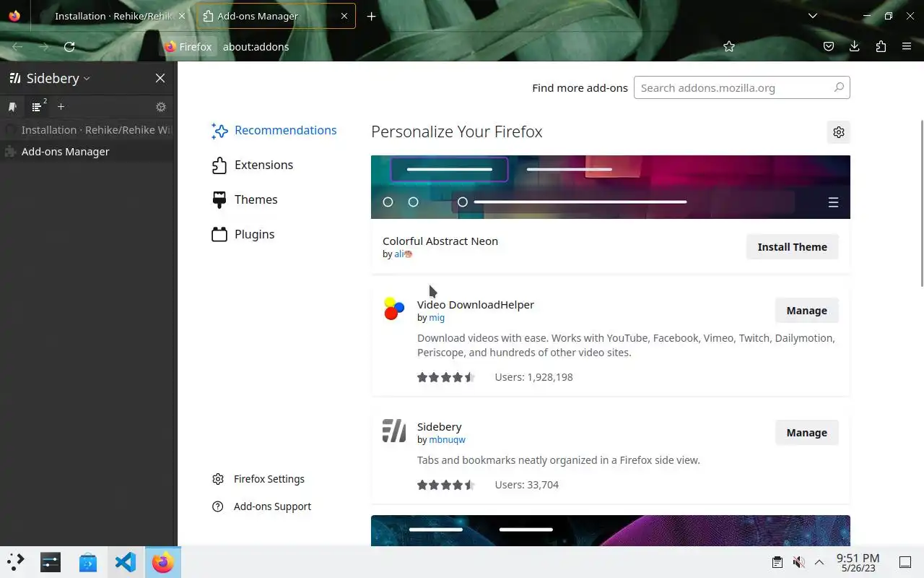Open System Settings from taskbar
The height and width of the screenshot is (578, 924).
(51, 562)
